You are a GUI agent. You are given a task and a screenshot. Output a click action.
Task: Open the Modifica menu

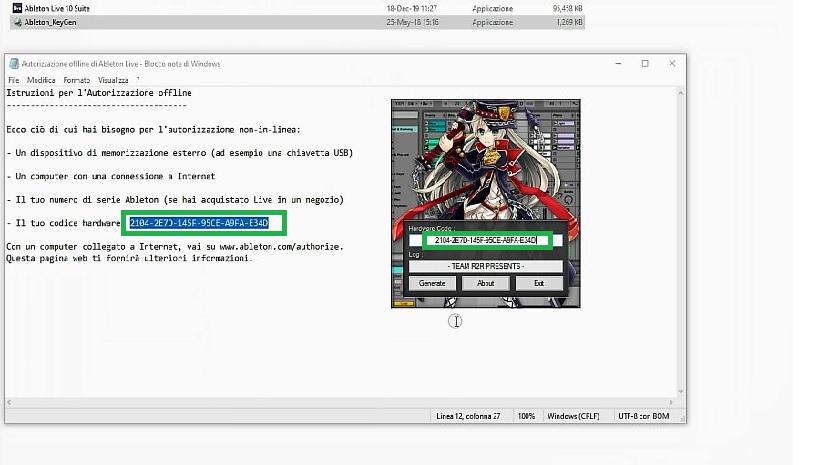41,80
